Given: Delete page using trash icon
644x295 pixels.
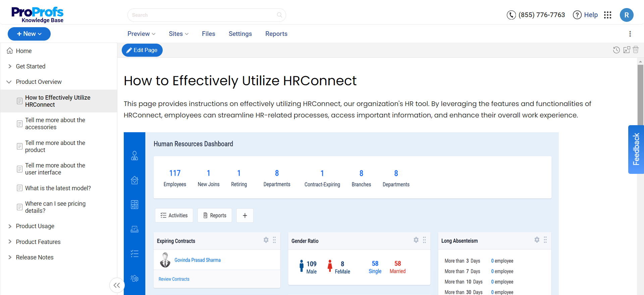Looking at the screenshot, I should point(636,50).
